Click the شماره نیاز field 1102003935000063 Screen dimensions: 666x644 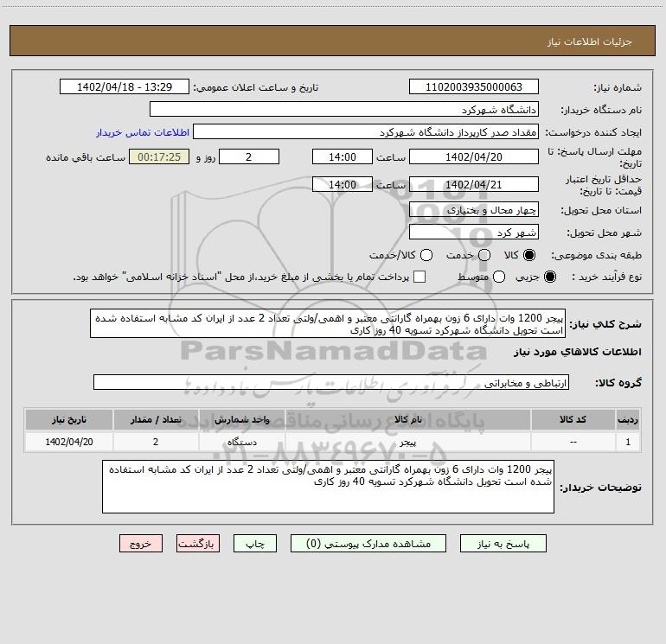pos(474,86)
